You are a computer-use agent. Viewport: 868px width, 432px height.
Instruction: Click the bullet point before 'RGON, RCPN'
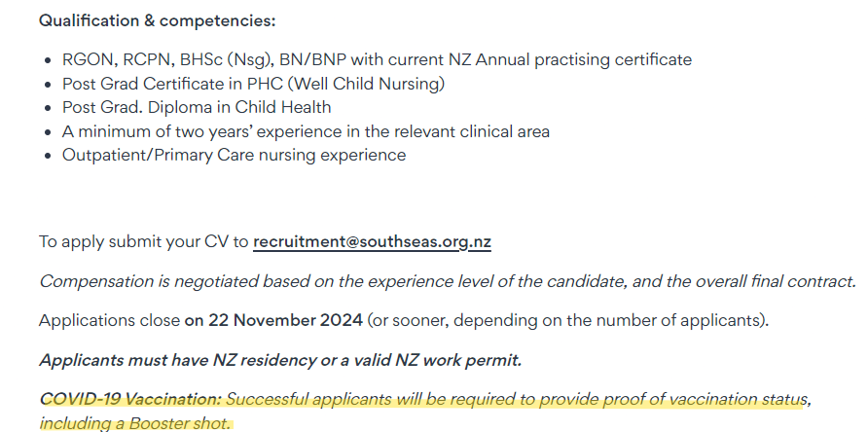pos(49,60)
